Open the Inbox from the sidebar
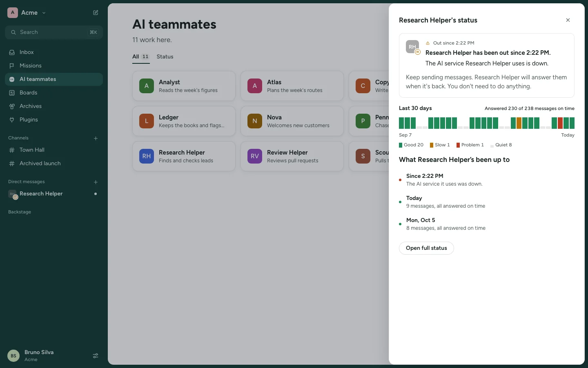588x368 pixels. pos(54,52)
